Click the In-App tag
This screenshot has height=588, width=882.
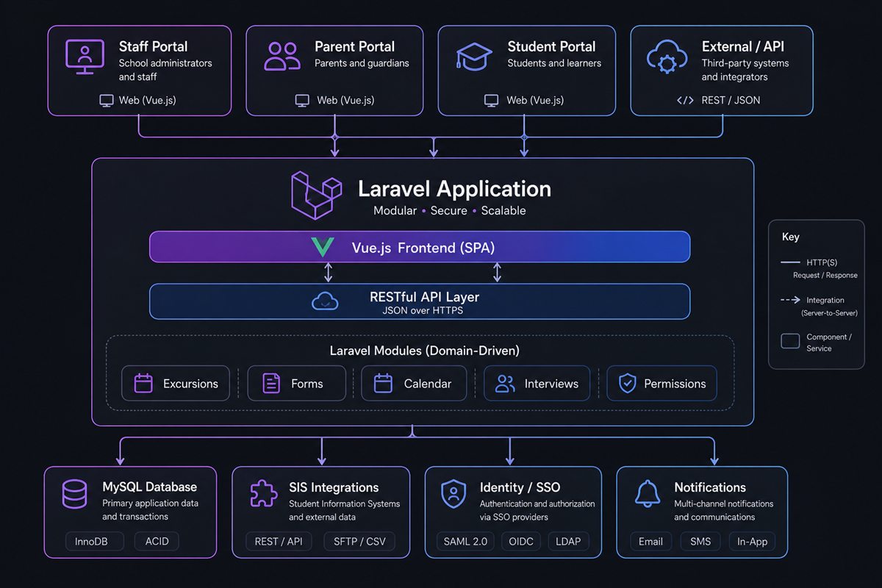click(x=752, y=542)
